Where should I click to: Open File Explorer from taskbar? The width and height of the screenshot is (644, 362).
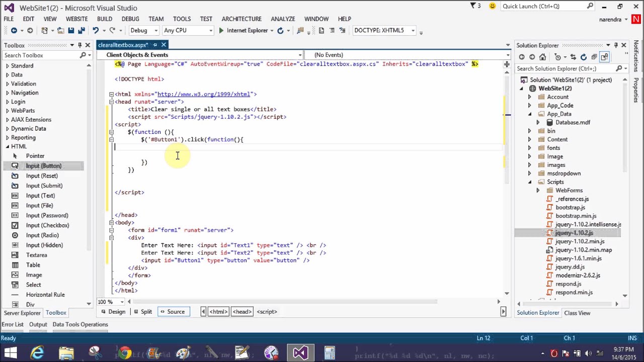click(x=66, y=353)
